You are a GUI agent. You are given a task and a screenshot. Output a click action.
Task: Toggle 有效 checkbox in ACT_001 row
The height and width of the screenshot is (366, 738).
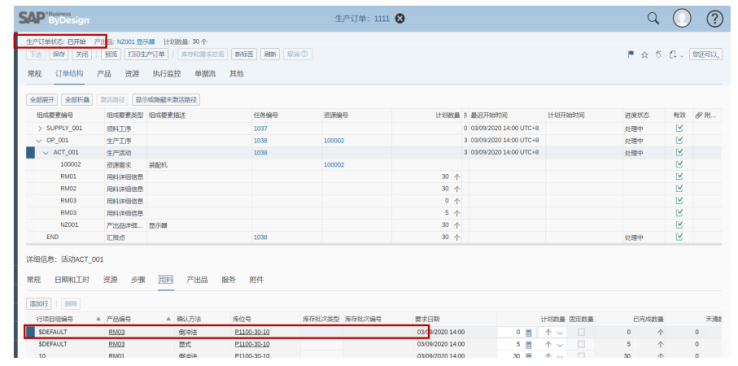pos(679,152)
